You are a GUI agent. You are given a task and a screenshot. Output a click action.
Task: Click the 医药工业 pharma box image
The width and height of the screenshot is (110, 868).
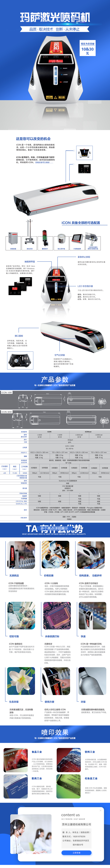point(16,787)
